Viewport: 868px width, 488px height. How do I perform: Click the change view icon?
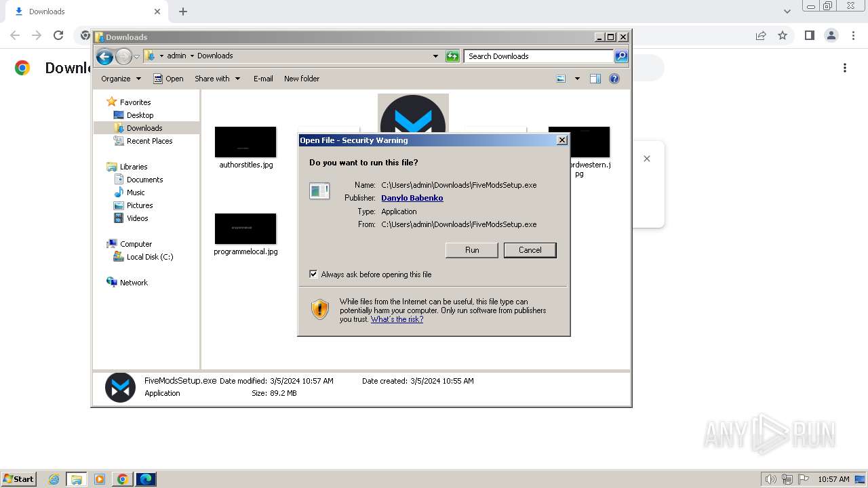point(561,79)
